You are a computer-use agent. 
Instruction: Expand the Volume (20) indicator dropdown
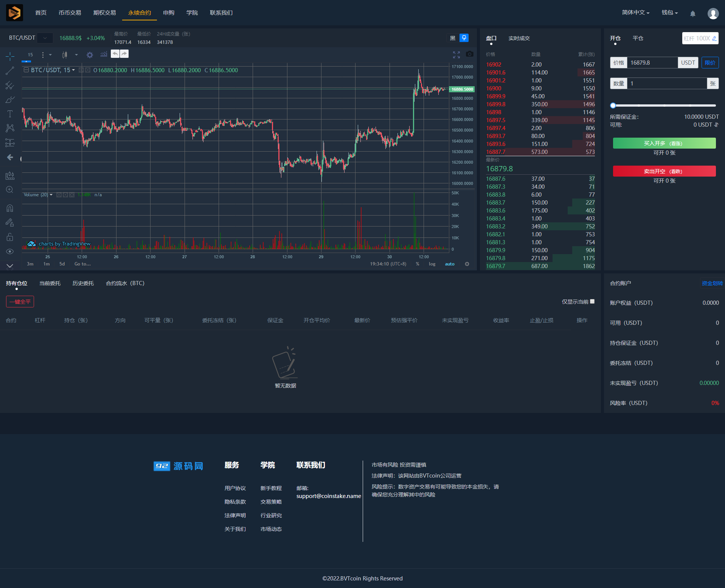tap(51, 195)
